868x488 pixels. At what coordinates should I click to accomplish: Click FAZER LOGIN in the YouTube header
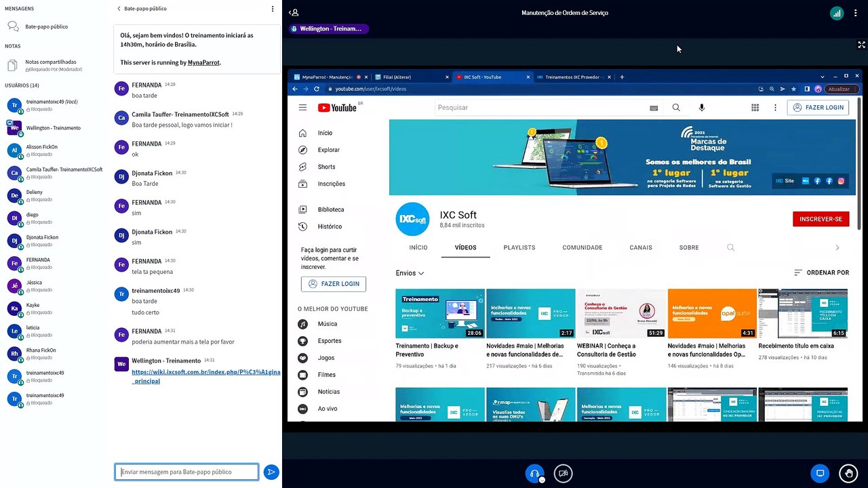[818, 107]
